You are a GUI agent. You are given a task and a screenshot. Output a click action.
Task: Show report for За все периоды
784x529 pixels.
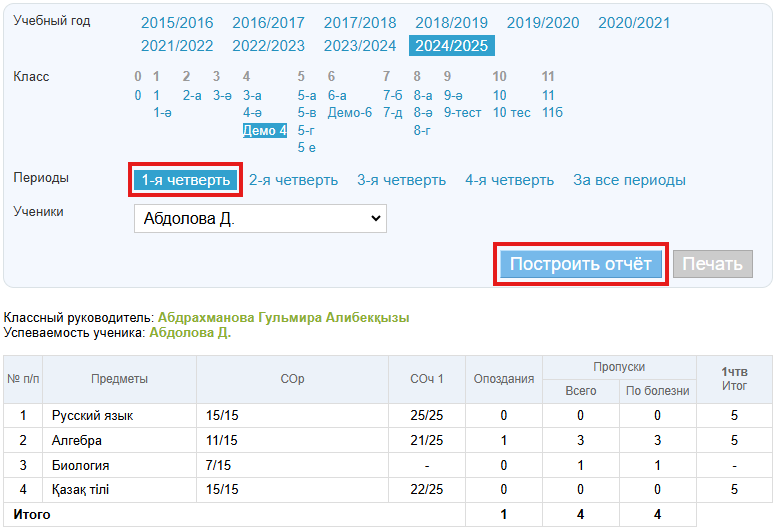[629, 180]
